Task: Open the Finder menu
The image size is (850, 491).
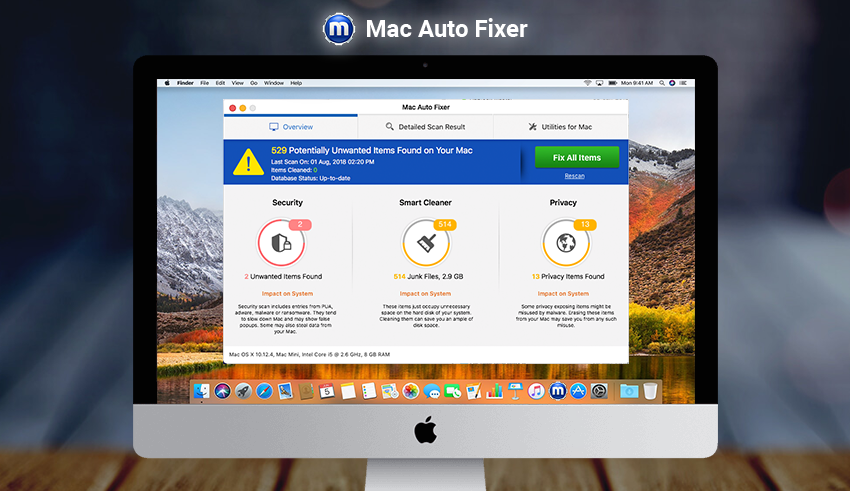Action: click(185, 83)
